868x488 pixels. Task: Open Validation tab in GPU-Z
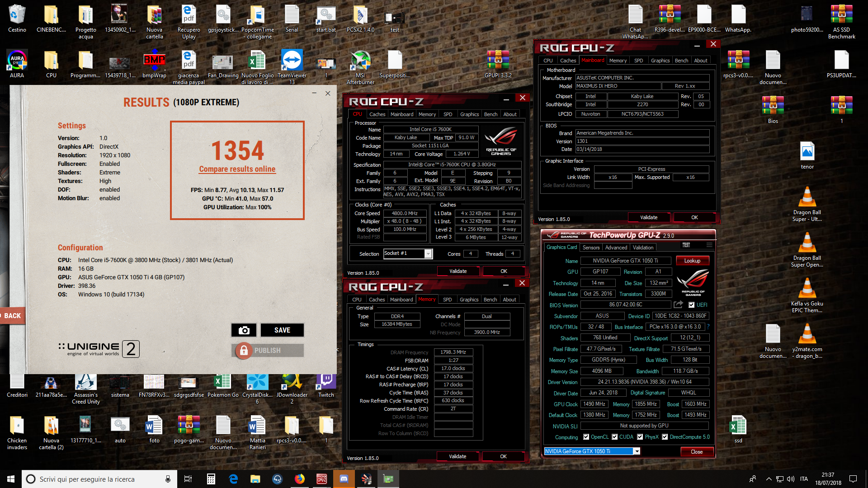point(643,248)
